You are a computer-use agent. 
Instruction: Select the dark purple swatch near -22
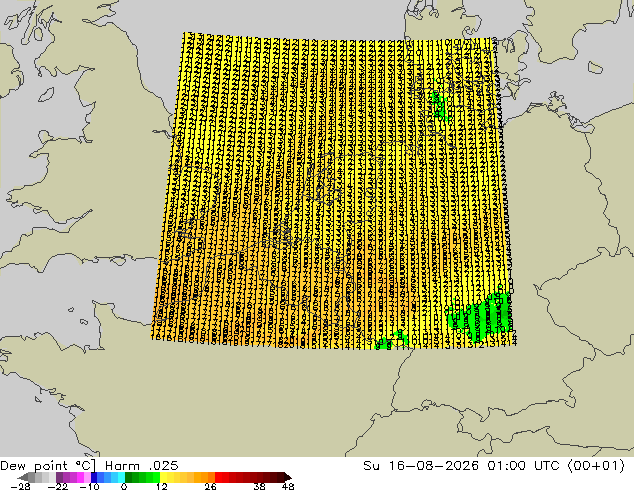(59, 477)
